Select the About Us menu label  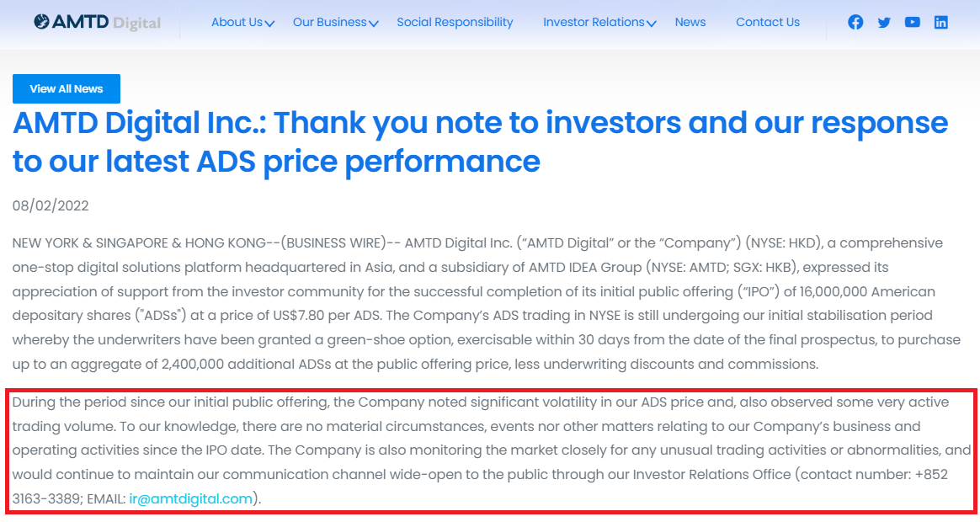[237, 23]
